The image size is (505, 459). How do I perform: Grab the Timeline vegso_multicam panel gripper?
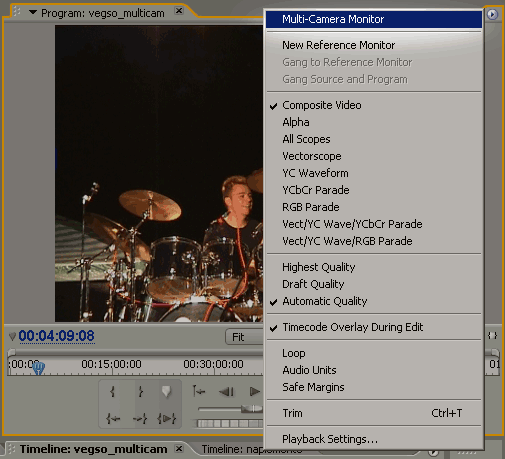point(11,449)
